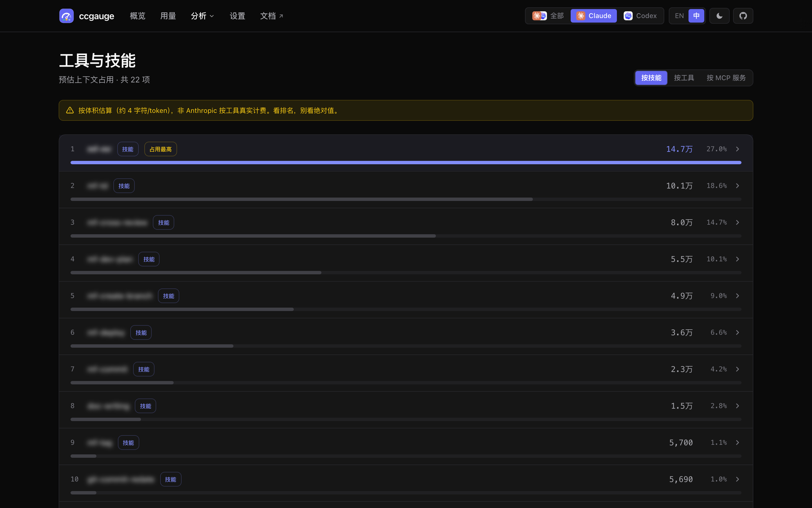Expand row 9 chevron at 1.1%
This screenshot has width=812, height=508.
click(738, 443)
